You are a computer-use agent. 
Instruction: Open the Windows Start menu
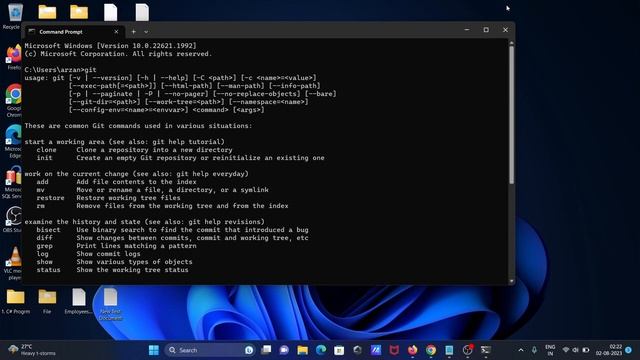(x=153, y=350)
